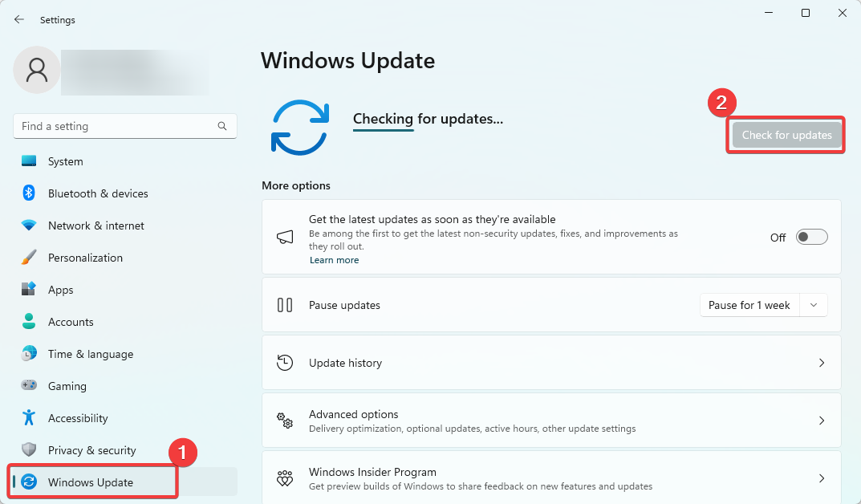Click the Privacy & security shield icon
Viewport: 861px width, 504px height.
point(29,450)
